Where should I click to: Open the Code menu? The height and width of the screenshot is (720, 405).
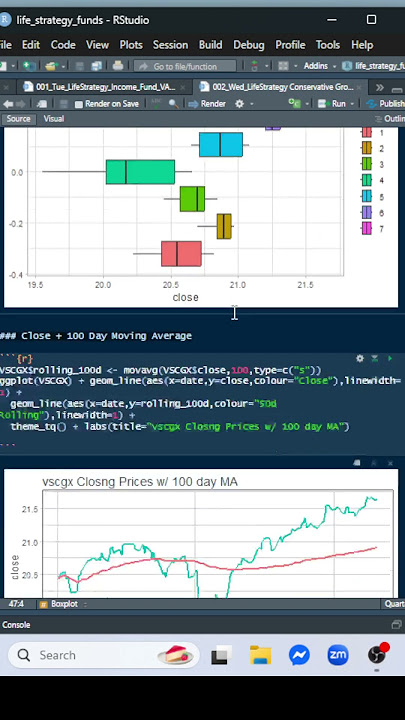(x=63, y=45)
